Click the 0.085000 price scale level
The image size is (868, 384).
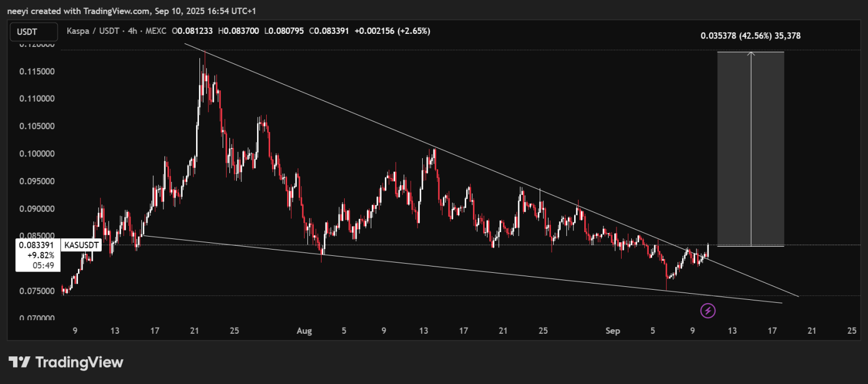(38, 235)
